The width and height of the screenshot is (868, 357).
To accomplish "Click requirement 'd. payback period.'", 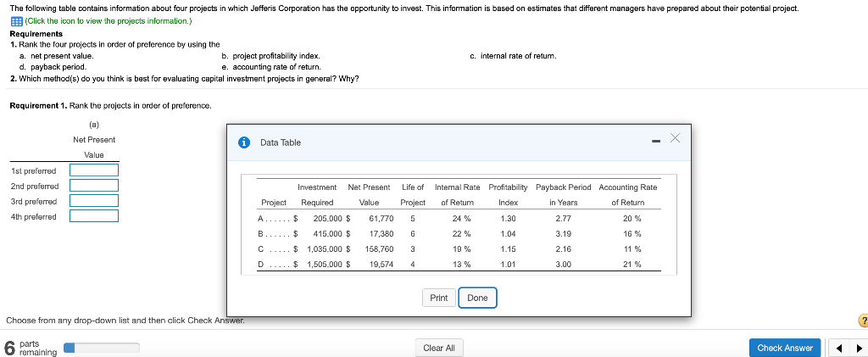I will [x=52, y=67].
